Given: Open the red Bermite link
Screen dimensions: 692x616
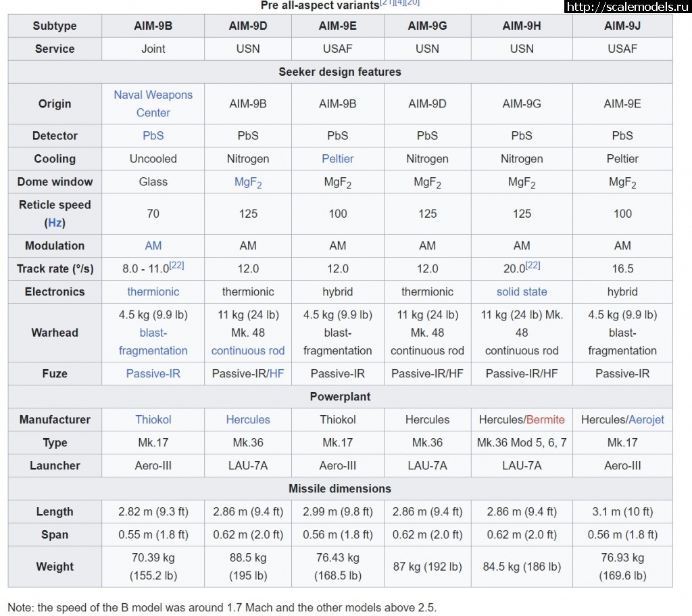Looking at the screenshot, I should (545, 419).
